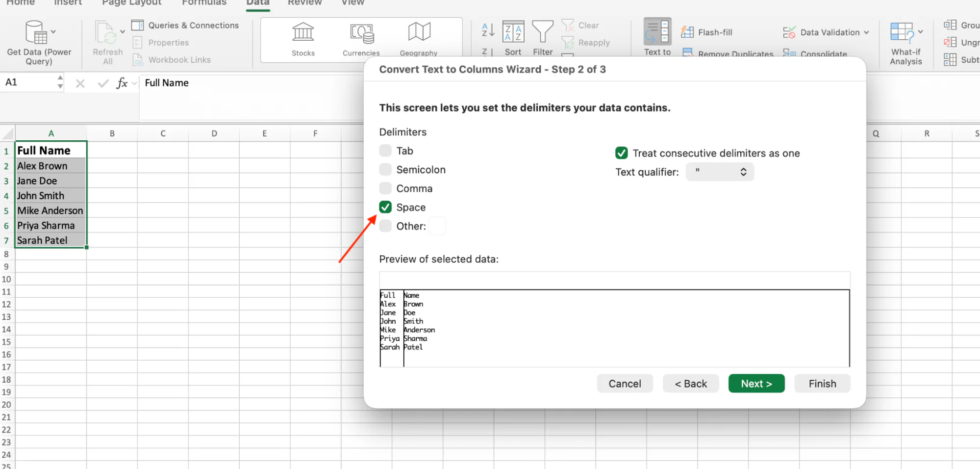Select cell with Jane Doe
Viewport: 980px width, 469px height.
coord(51,181)
